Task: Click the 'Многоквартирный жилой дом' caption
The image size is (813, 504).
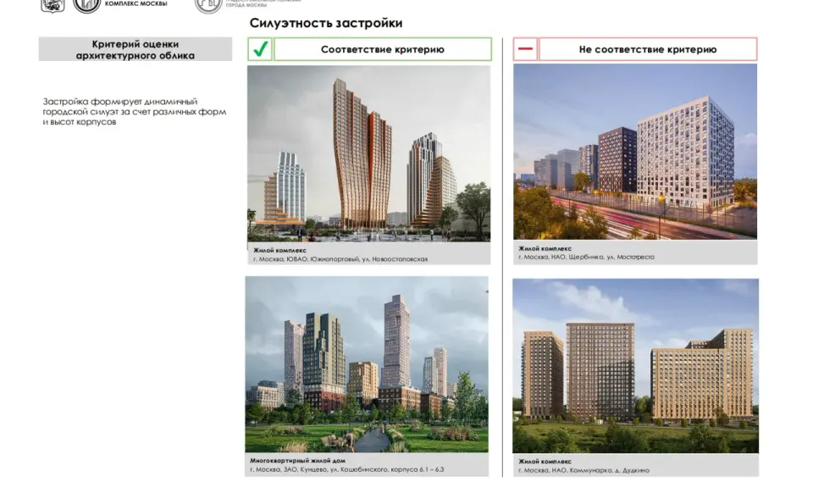Action: pos(297,461)
